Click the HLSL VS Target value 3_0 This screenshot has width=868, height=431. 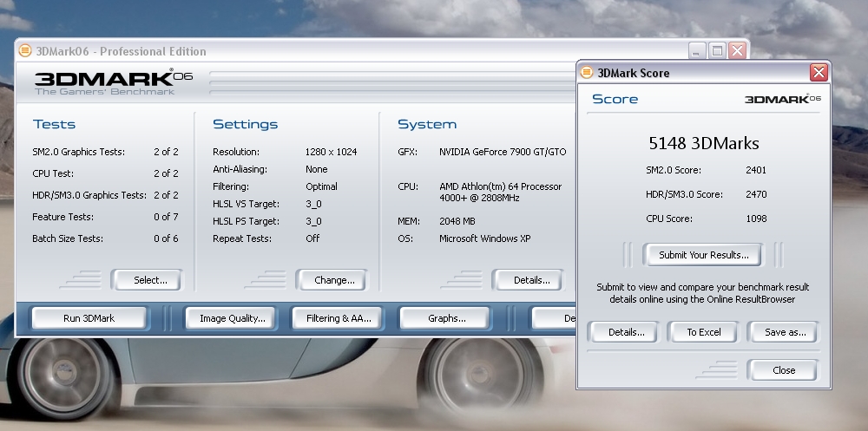pos(313,204)
